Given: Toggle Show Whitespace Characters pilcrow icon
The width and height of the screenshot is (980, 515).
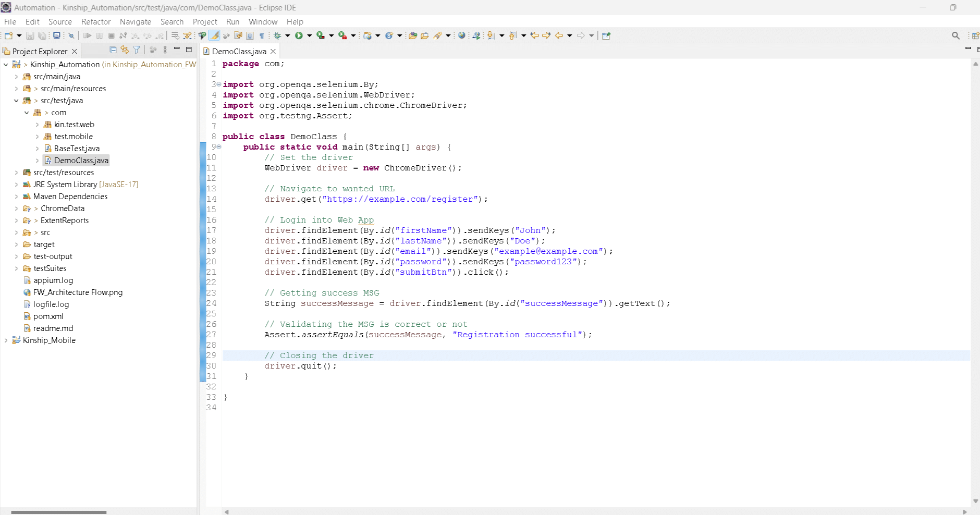Looking at the screenshot, I should [x=262, y=35].
